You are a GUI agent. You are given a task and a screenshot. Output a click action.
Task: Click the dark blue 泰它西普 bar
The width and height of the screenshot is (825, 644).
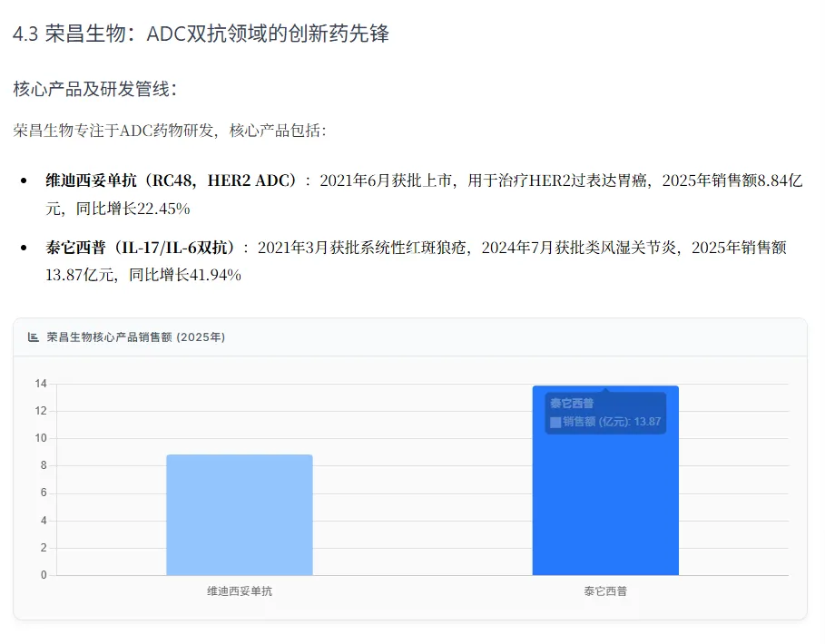(x=605, y=481)
